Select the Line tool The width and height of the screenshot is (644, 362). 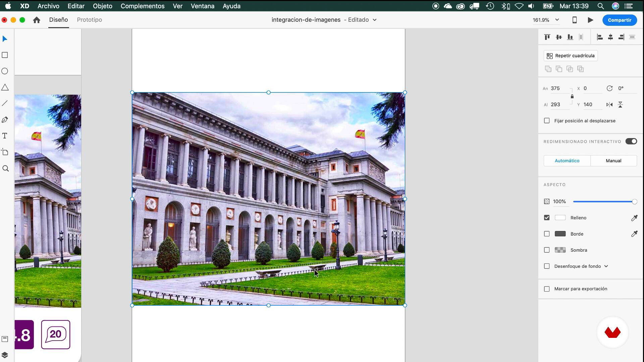[5, 104]
